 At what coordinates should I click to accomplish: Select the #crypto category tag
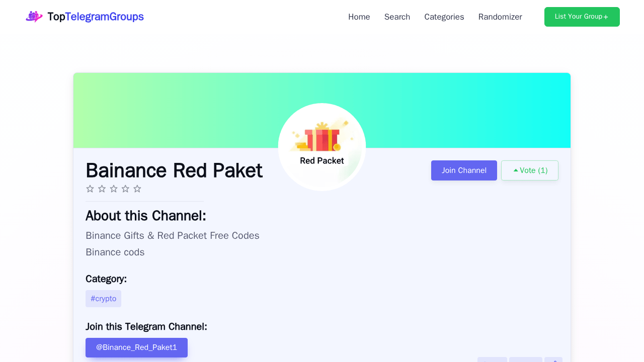click(x=103, y=299)
